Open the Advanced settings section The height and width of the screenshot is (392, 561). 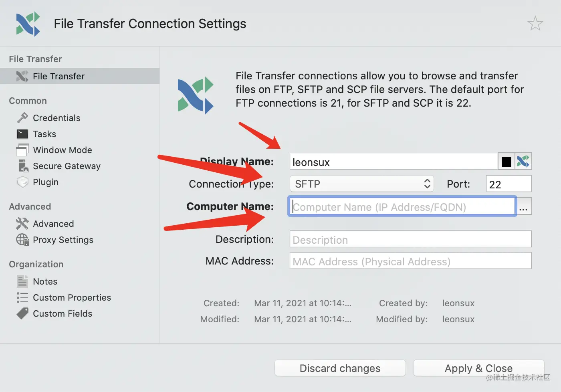click(x=53, y=224)
